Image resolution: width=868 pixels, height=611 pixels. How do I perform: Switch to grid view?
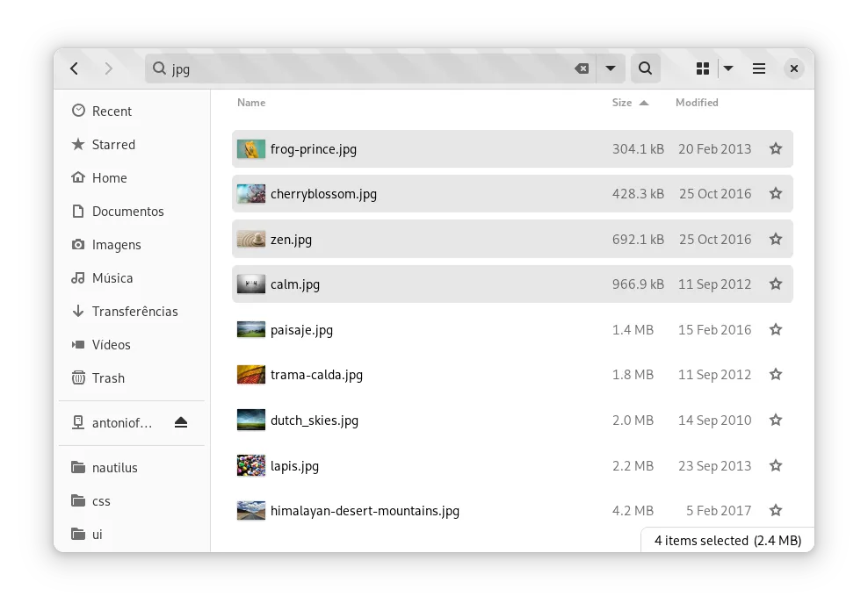tap(703, 68)
